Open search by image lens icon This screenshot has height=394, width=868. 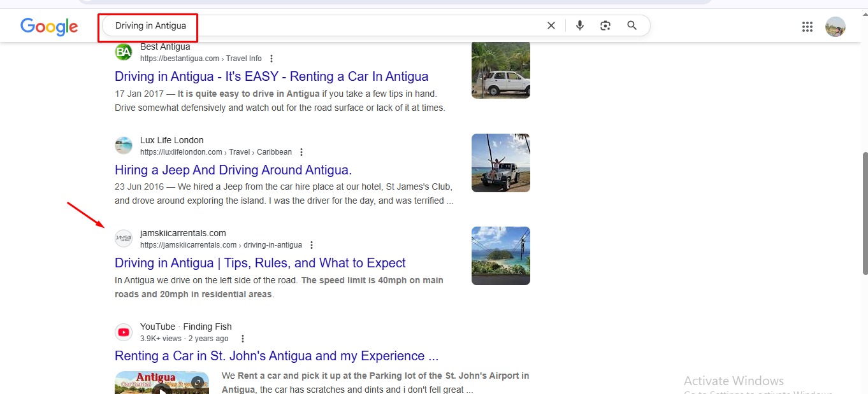tap(605, 25)
